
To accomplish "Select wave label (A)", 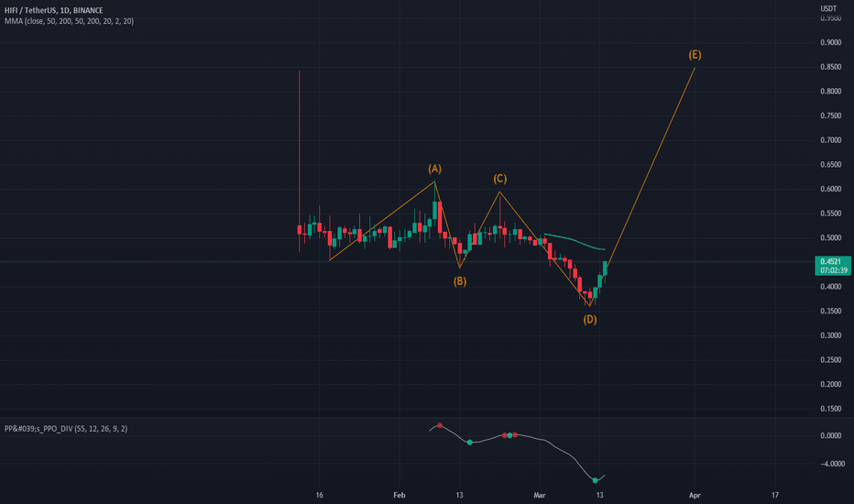I will click(434, 169).
